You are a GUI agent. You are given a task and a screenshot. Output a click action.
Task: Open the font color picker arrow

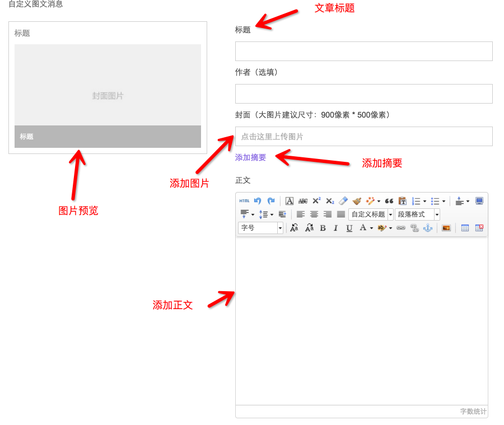[371, 228]
